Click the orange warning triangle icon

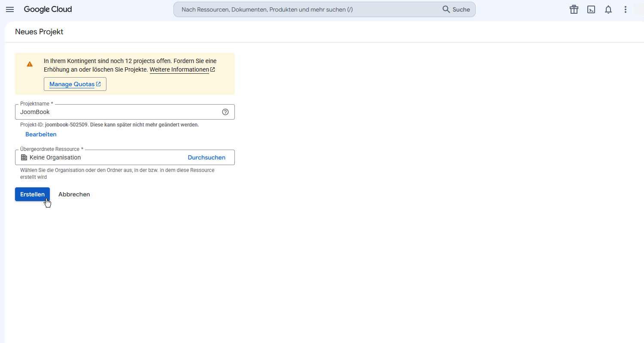[30, 64]
